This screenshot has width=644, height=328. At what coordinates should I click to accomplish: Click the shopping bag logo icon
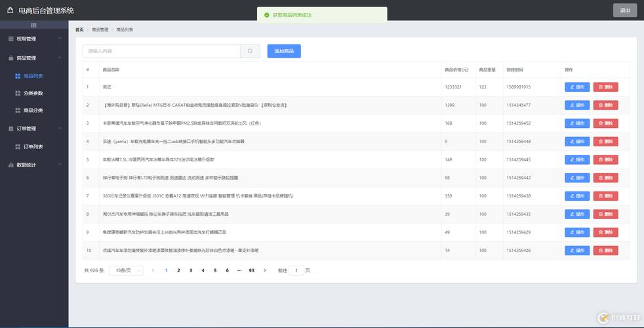pyautogui.click(x=10, y=10)
